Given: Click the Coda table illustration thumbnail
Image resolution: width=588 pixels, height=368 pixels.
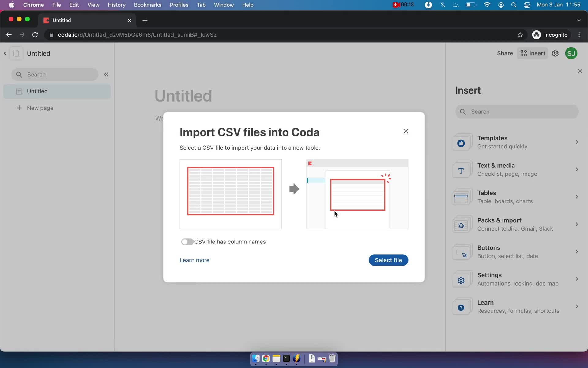Looking at the screenshot, I should (357, 194).
